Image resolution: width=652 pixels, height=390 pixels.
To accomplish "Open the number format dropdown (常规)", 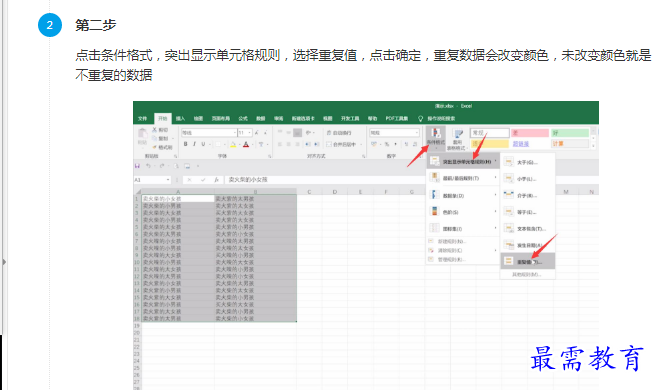I will click(416, 133).
